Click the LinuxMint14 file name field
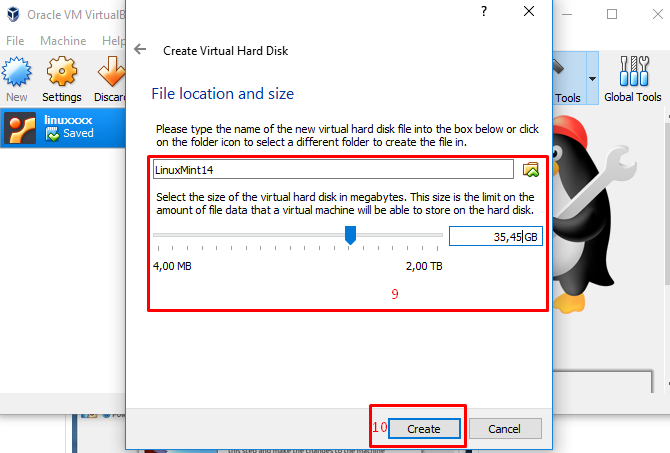The height and width of the screenshot is (453, 670). tap(333, 170)
